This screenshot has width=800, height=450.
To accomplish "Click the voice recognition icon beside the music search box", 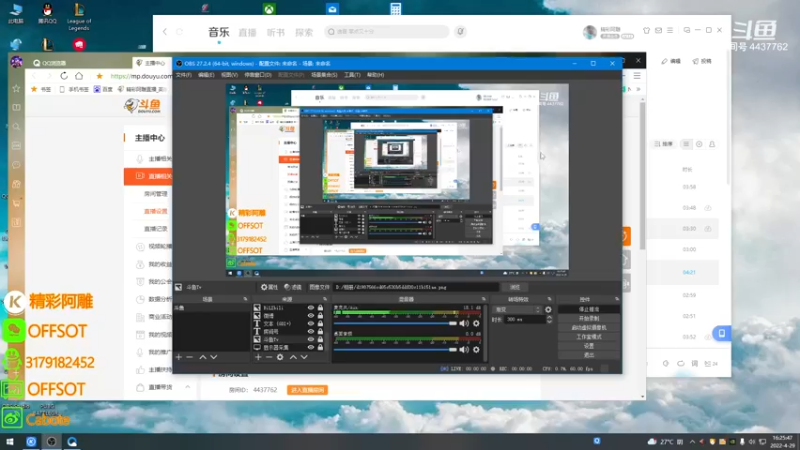I will point(460,32).
